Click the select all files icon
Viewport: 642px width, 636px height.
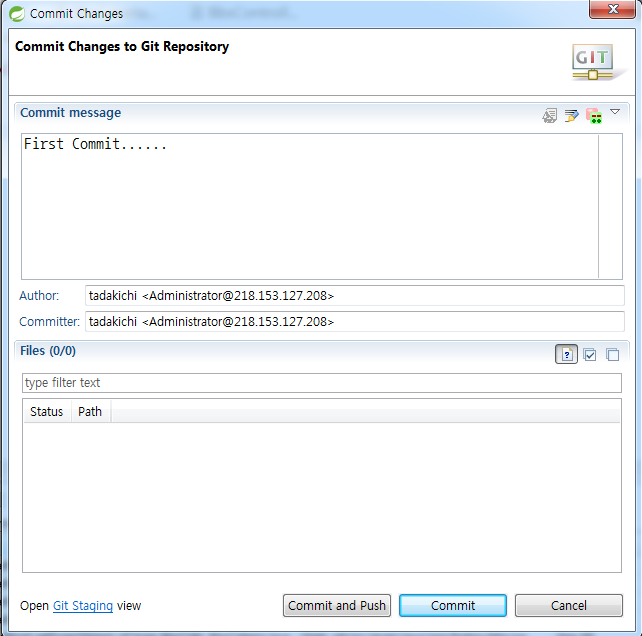[590, 354]
